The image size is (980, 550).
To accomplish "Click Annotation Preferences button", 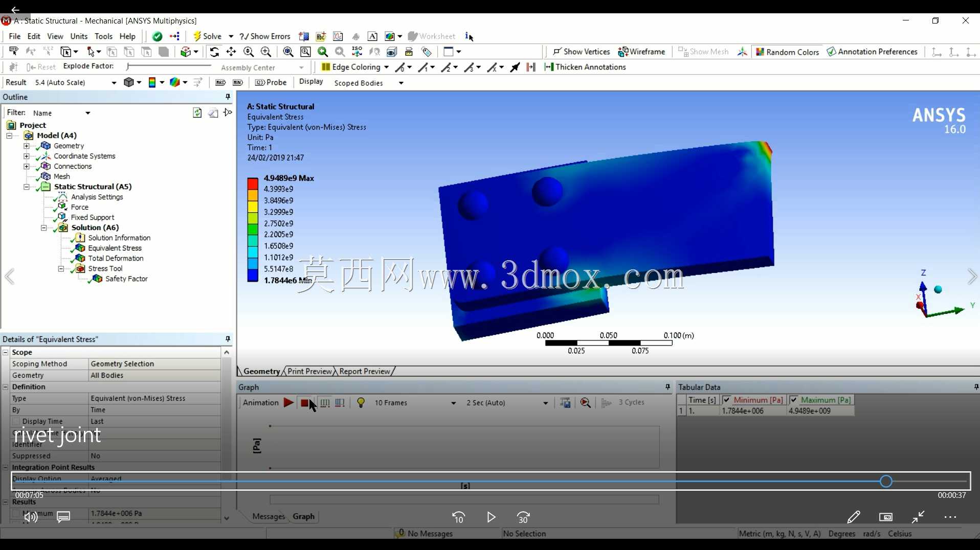I will [872, 52].
